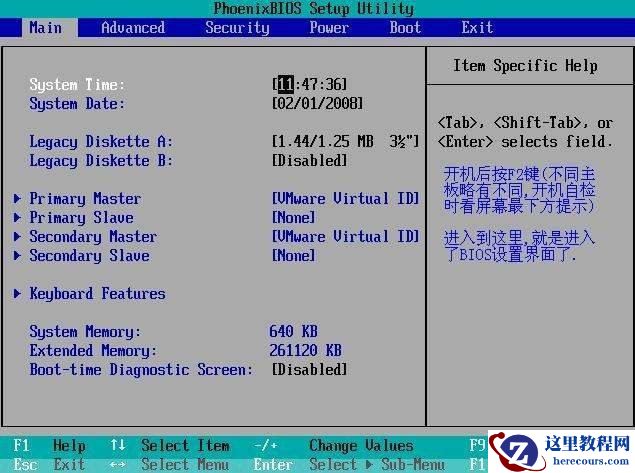635x473 pixels.
Task: Click the Enter Select Sub-Menu hint
Action: click(x=349, y=464)
